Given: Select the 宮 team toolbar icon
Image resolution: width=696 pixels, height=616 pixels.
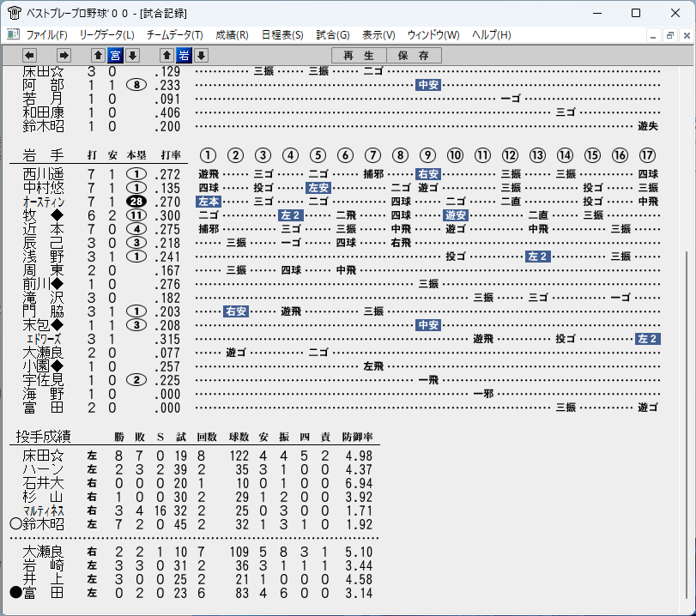Looking at the screenshot, I should coord(115,56).
